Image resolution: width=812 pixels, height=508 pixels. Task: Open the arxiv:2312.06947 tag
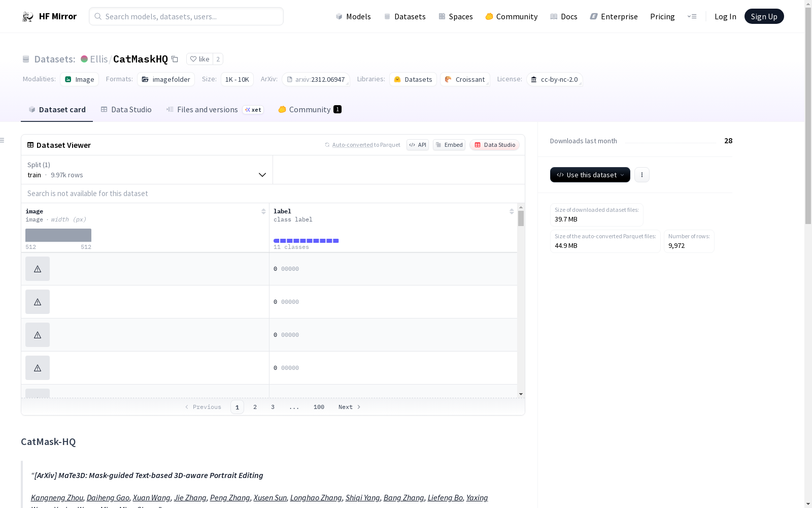pos(316,79)
